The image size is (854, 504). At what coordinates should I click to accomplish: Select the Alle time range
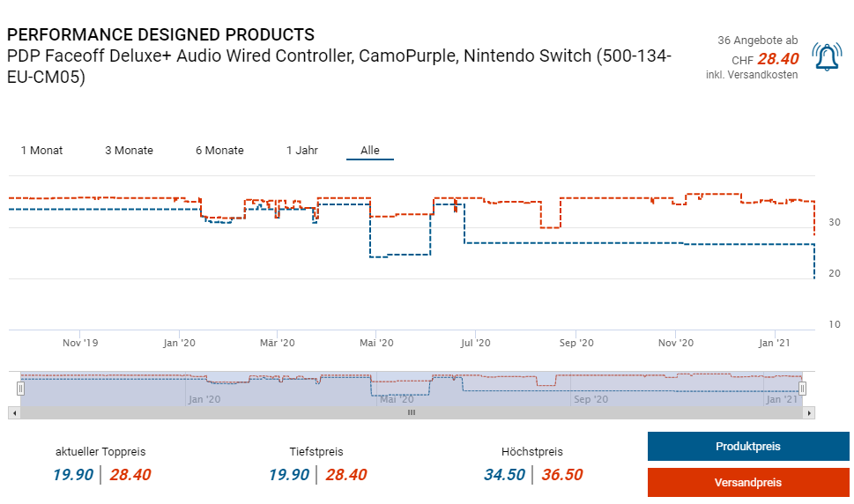tap(370, 151)
